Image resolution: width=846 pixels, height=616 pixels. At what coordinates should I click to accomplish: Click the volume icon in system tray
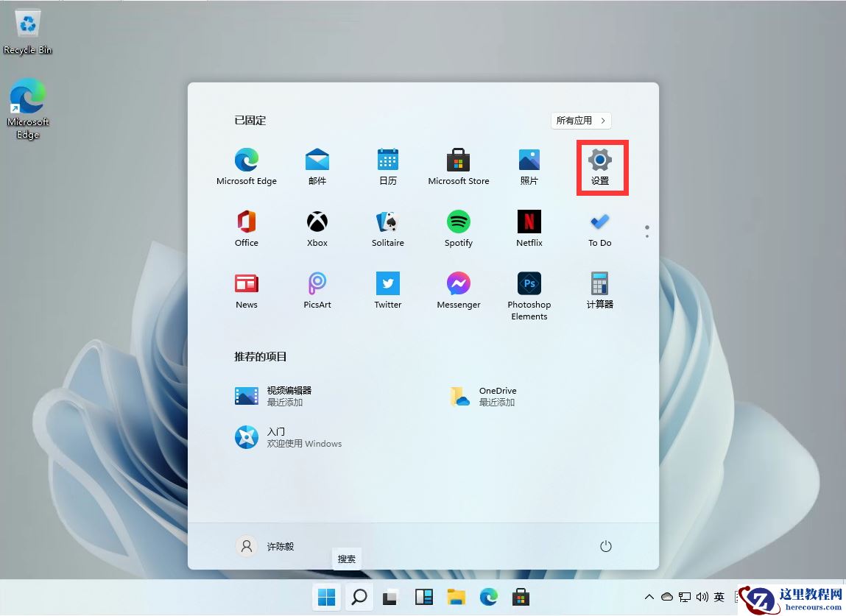point(702,597)
